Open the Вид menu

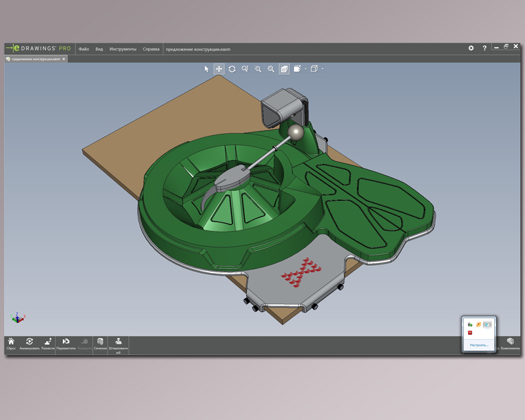click(x=99, y=49)
